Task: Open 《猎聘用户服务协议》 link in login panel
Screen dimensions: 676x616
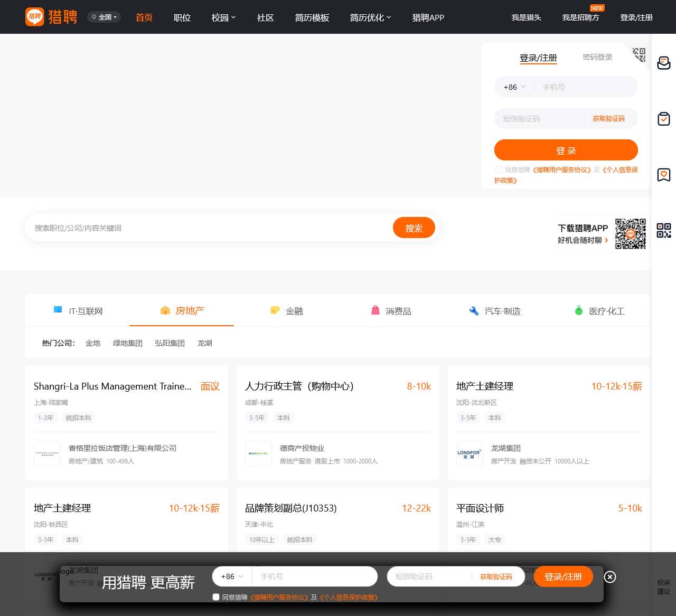Action: click(561, 170)
